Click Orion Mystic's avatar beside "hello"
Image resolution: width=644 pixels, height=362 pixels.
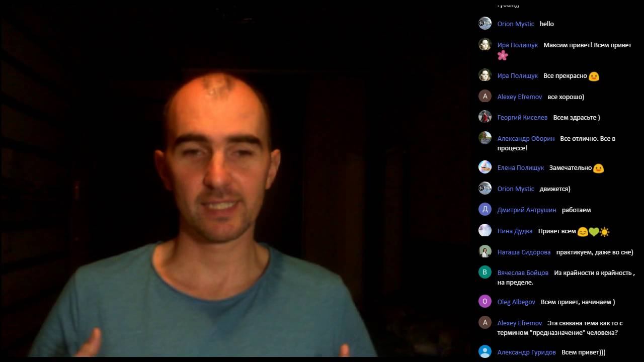tap(485, 23)
